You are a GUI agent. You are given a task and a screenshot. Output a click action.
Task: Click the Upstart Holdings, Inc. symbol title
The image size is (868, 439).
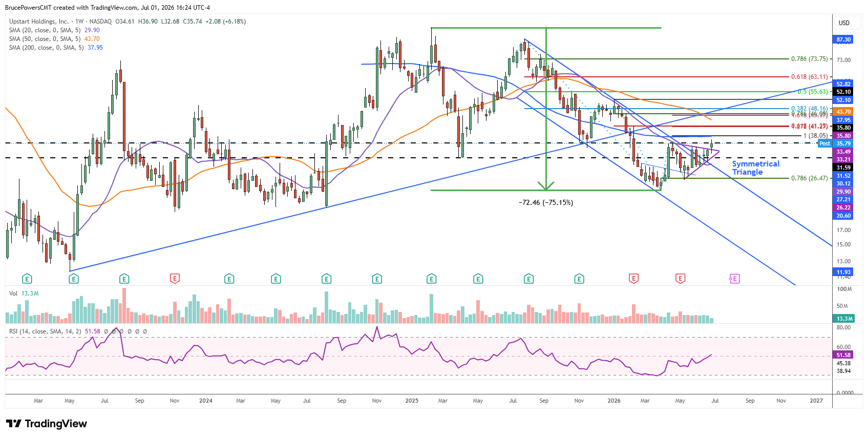click(x=39, y=22)
